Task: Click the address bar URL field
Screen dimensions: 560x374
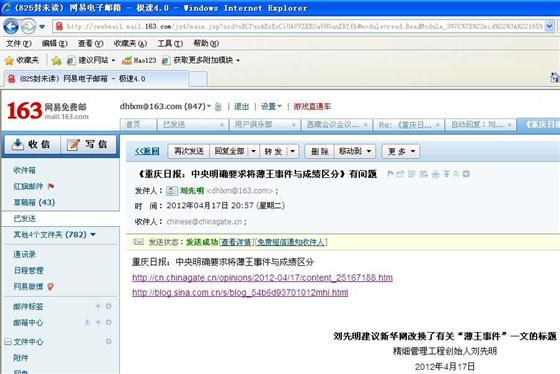Action: coord(298,26)
